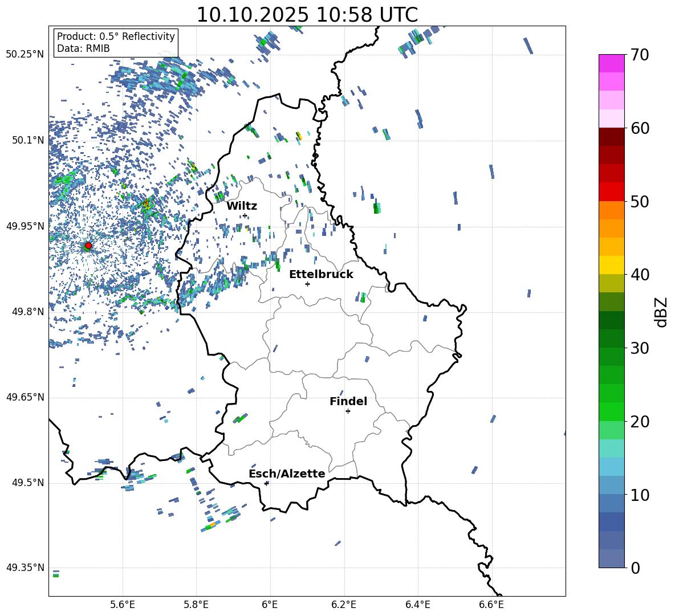This screenshot has height=616, width=675.
Task: Click the 10.10.2025 10:58 UTC title
Action: [x=307, y=15]
